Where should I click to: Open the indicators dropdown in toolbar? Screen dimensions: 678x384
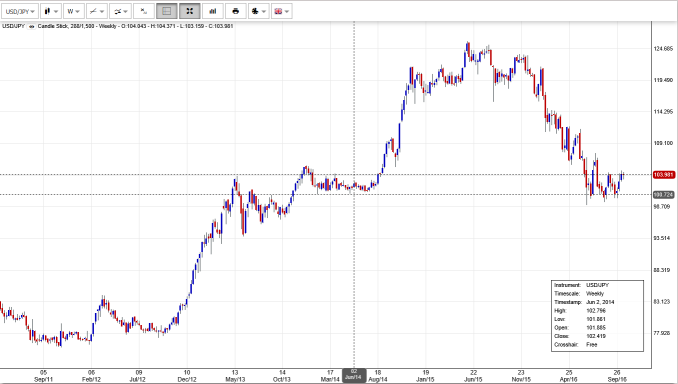click(x=121, y=11)
